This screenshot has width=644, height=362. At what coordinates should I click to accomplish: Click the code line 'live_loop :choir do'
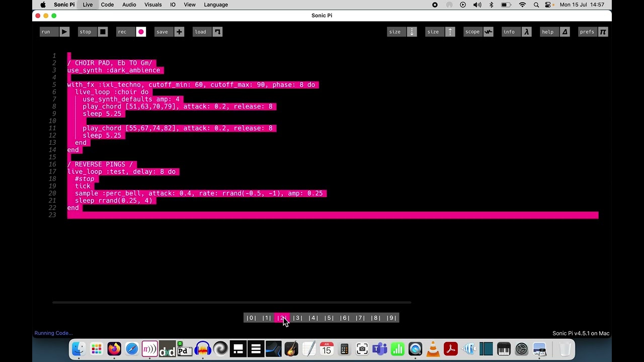tap(112, 92)
